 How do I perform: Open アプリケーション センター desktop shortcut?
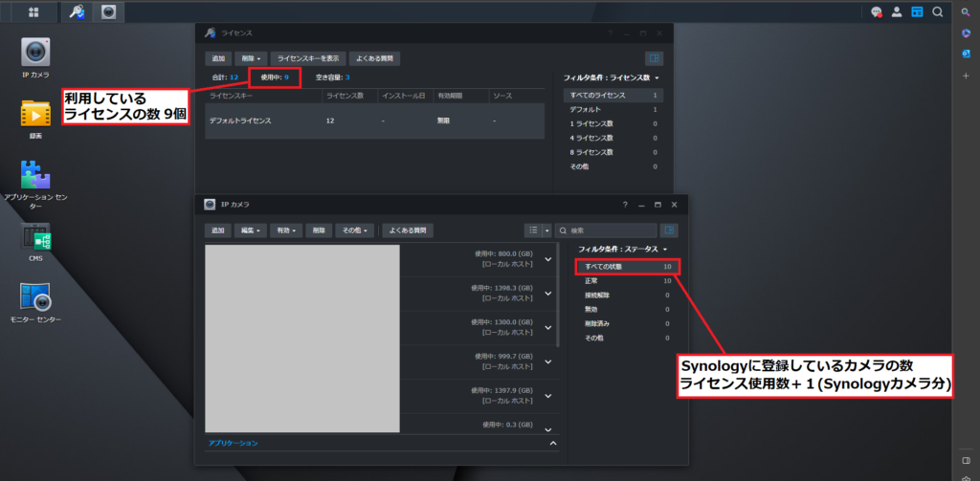click(x=35, y=185)
